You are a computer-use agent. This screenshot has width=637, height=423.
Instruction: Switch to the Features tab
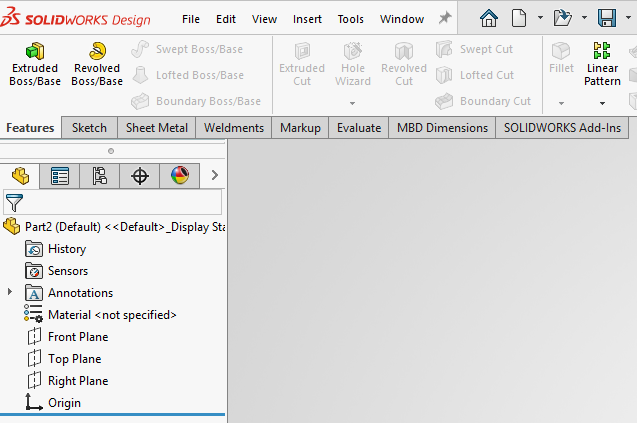30,128
